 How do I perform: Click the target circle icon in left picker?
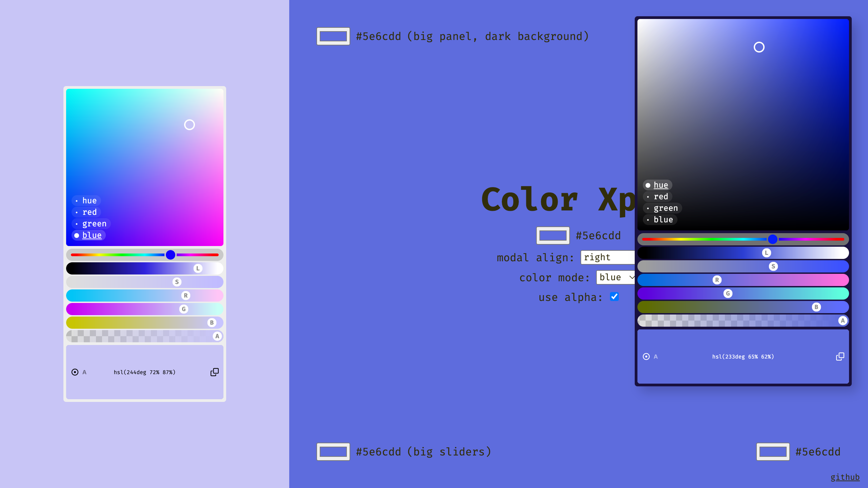tap(75, 372)
